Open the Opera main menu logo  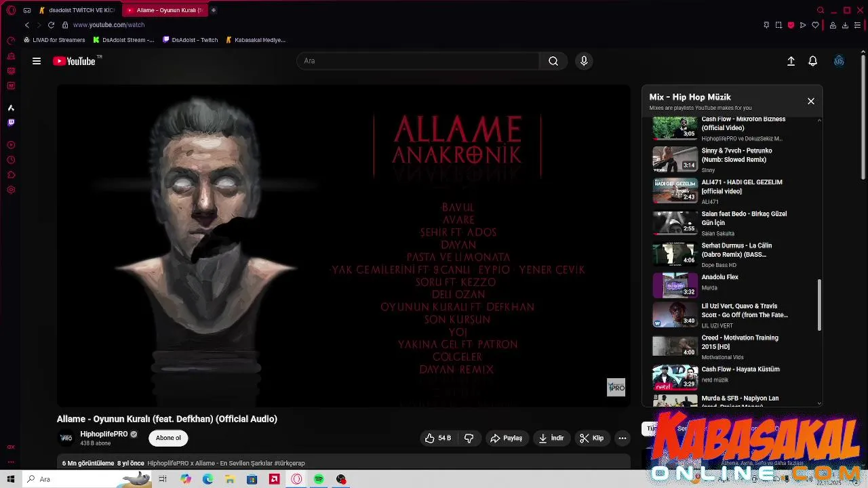(11, 10)
